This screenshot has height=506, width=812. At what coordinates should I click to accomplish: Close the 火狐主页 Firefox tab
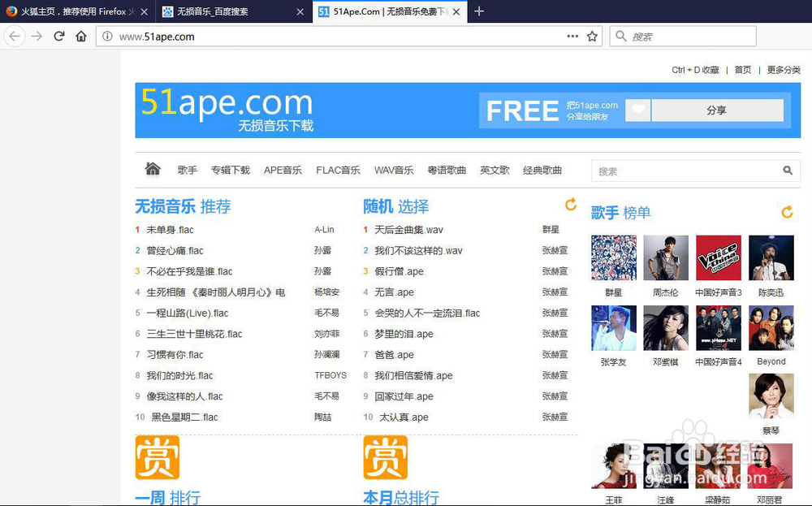pyautogui.click(x=144, y=11)
